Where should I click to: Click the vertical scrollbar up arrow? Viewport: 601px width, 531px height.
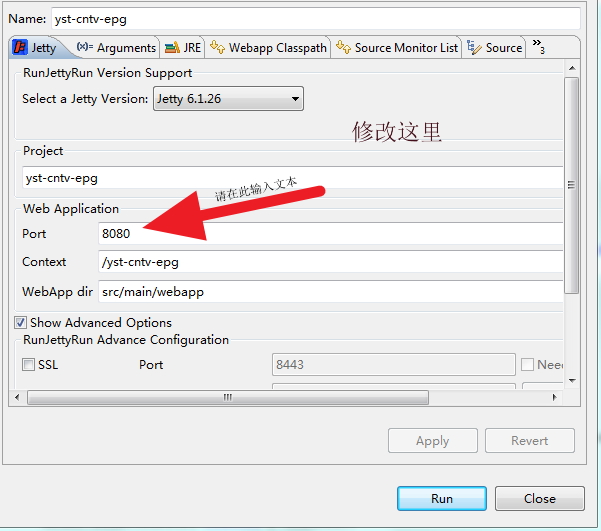(x=572, y=68)
